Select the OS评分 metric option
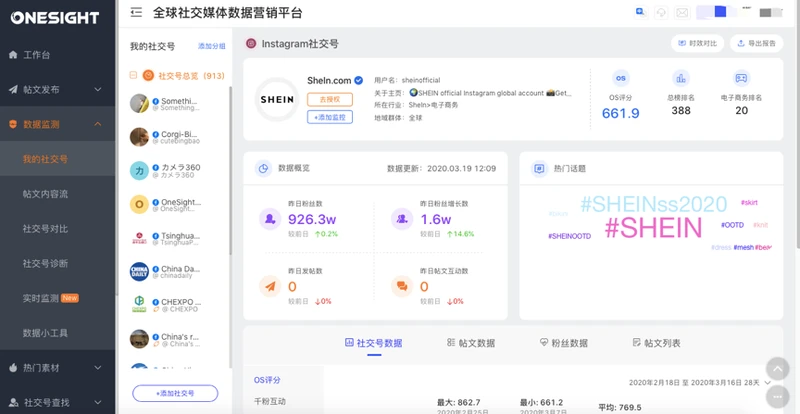This screenshot has height=414, width=800. [x=267, y=380]
